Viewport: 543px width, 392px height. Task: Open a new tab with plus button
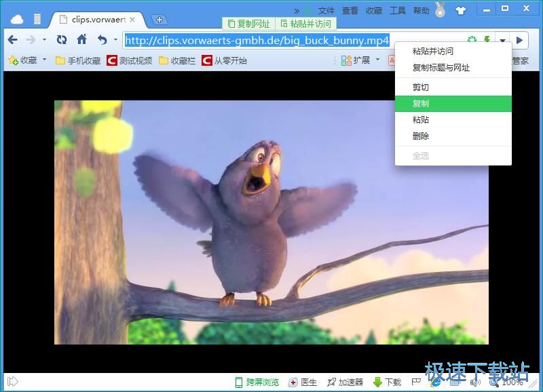[160, 20]
